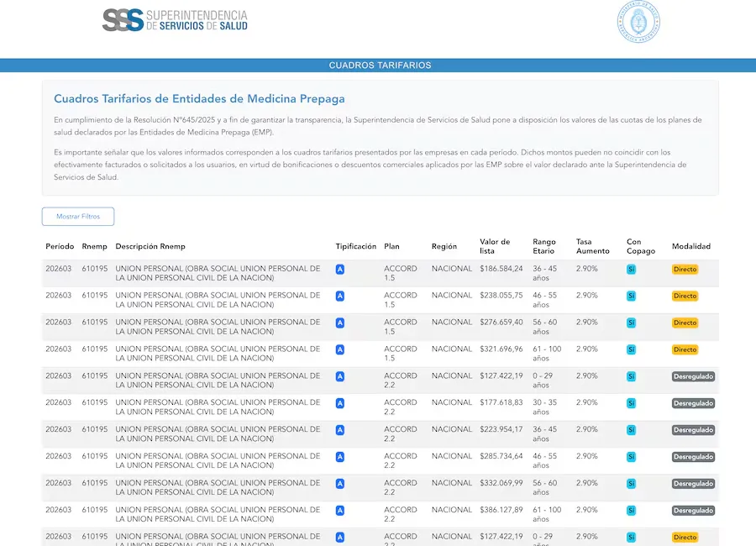The width and height of the screenshot is (756, 546).
Task: Sort by the Valor de lista column header
Action: (495, 246)
